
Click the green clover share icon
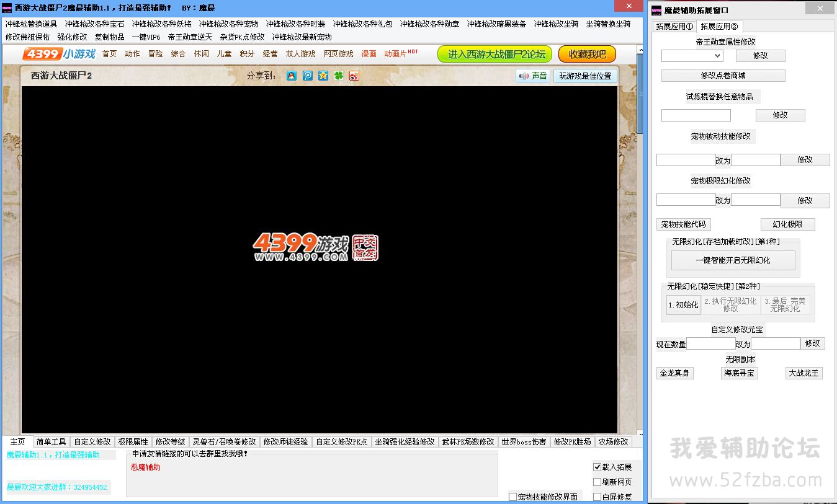point(338,76)
